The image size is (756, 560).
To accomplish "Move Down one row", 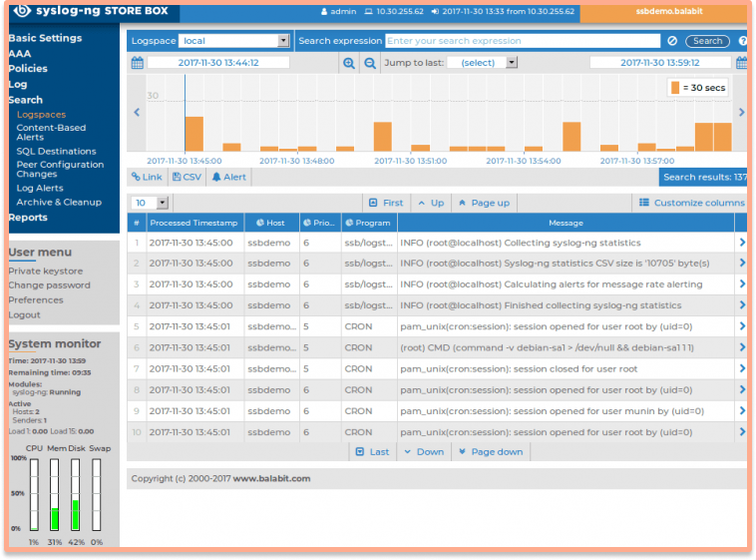I will coord(424,452).
